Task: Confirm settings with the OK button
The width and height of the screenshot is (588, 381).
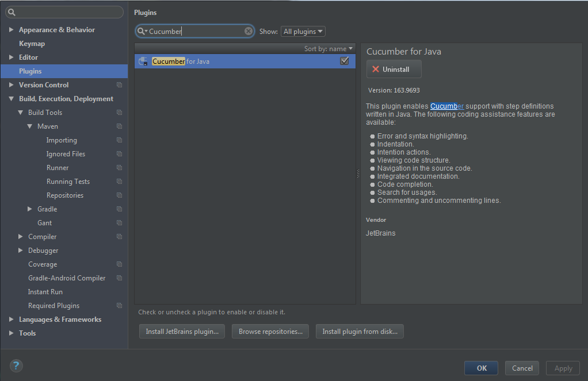Action: [x=480, y=368]
